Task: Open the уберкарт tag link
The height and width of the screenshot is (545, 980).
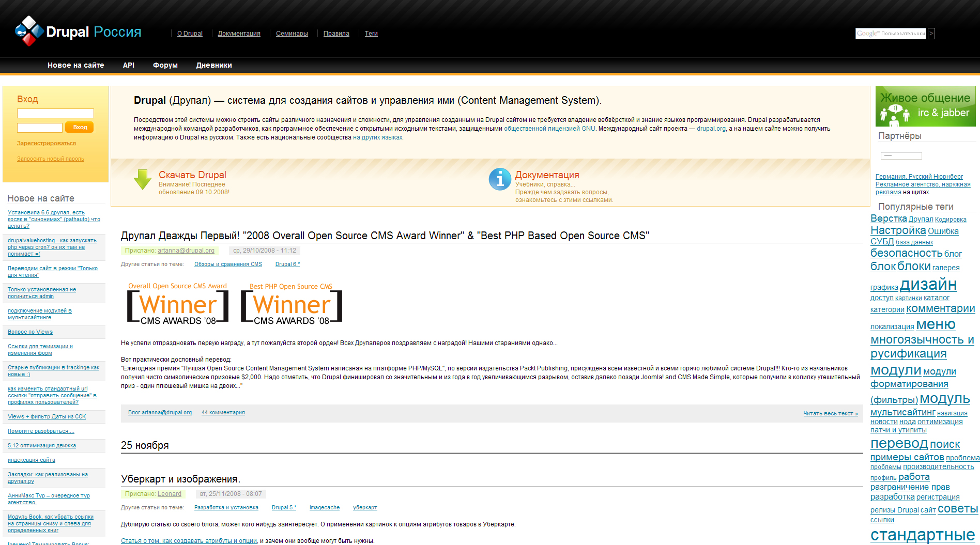Action: point(365,507)
